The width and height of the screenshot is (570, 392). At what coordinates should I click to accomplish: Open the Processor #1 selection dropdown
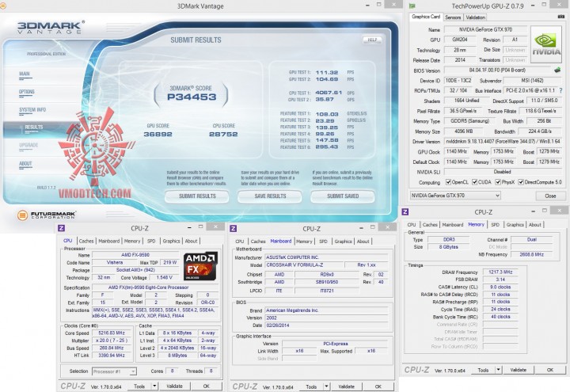pos(114,371)
